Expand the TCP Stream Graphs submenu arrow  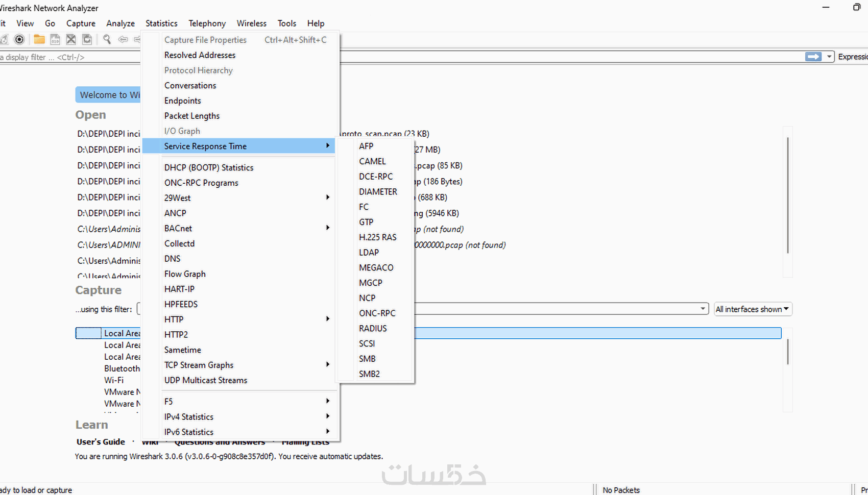point(328,364)
